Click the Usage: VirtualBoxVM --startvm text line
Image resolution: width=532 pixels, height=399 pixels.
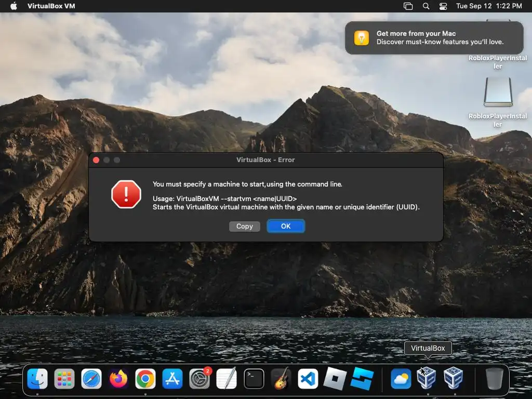click(224, 199)
